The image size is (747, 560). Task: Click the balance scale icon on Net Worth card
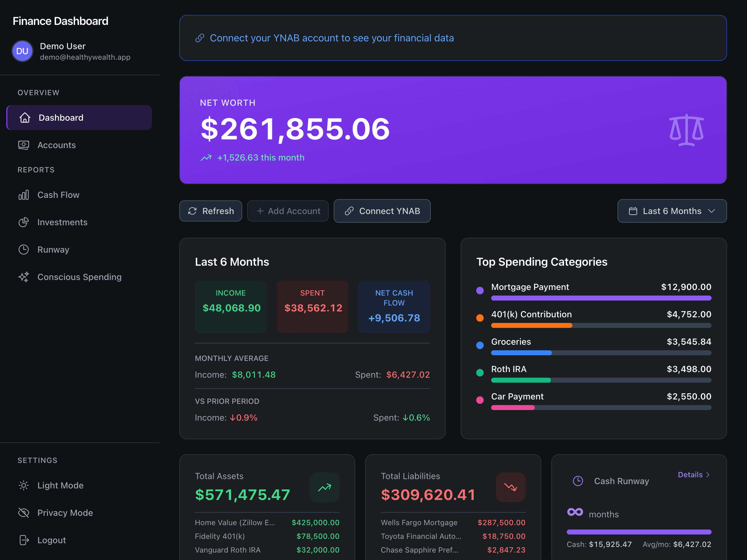pos(686,131)
